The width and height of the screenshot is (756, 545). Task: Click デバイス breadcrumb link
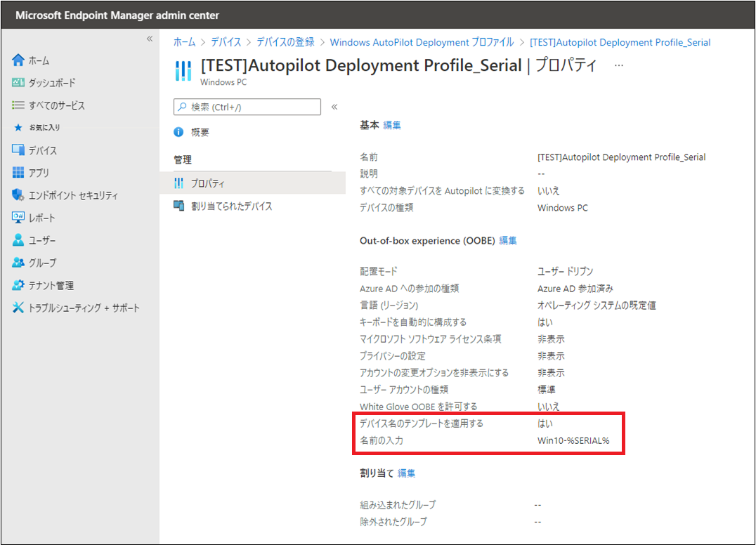tap(226, 42)
